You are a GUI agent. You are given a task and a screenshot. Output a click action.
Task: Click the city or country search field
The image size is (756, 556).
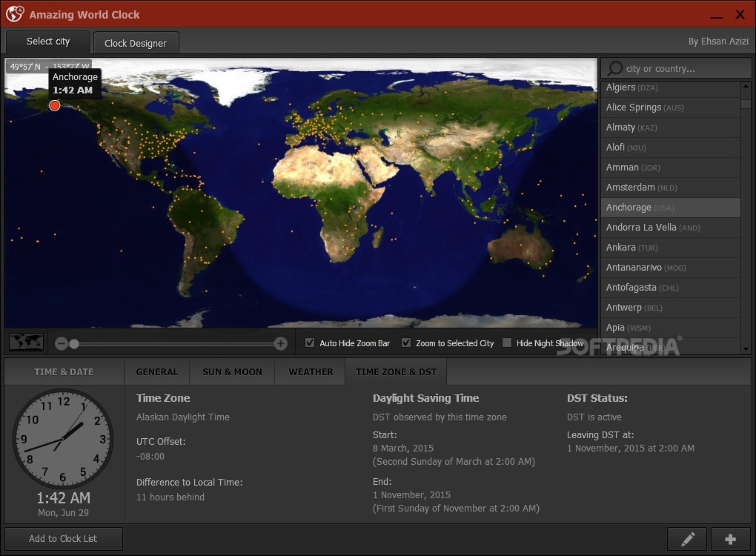click(676, 68)
